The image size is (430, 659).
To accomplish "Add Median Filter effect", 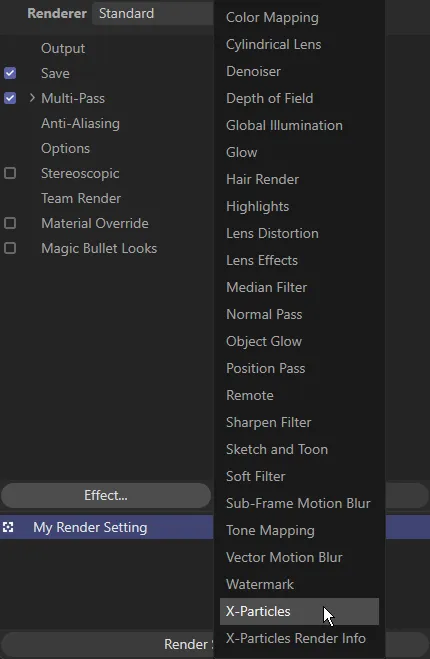I will coord(299,287).
